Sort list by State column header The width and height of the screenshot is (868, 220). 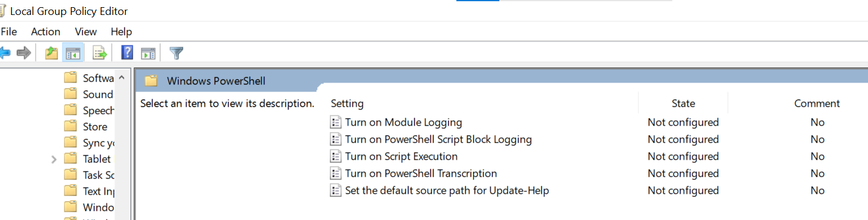(683, 103)
